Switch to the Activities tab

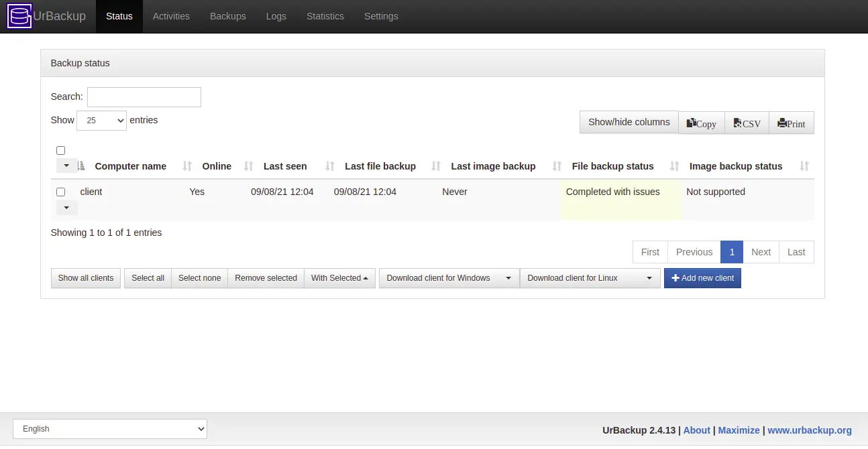point(171,16)
